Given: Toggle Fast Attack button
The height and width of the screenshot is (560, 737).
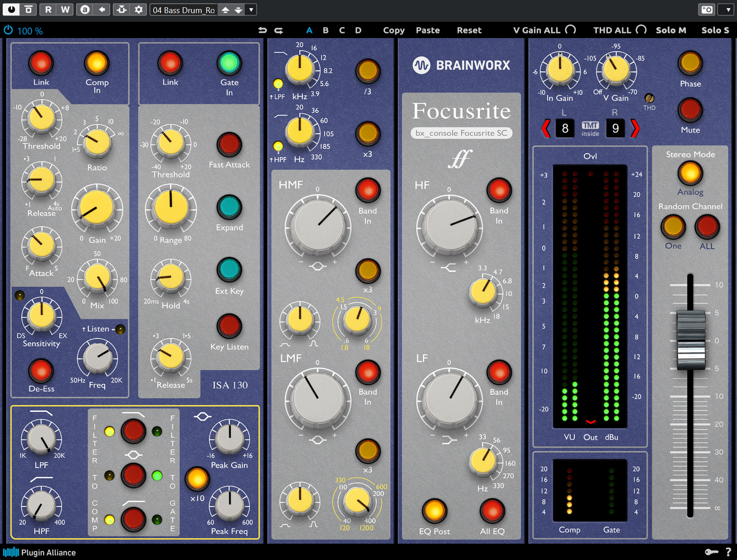Looking at the screenshot, I should 229,145.
